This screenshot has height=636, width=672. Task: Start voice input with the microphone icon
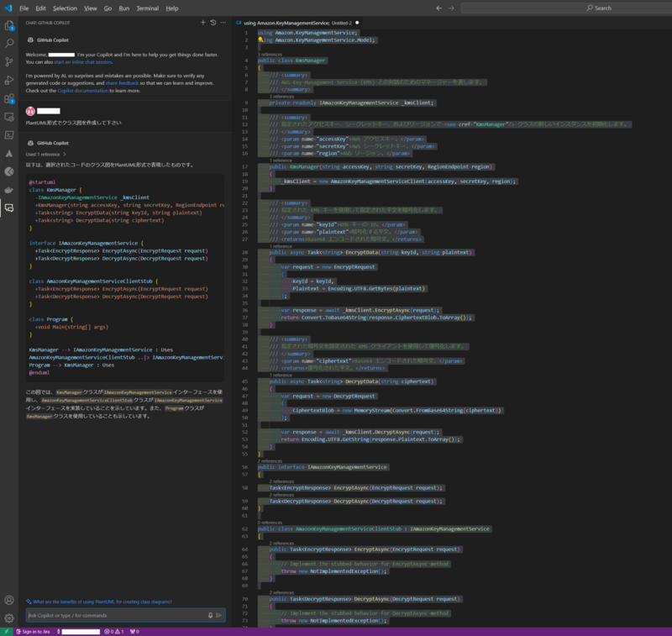tap(211, 616)
